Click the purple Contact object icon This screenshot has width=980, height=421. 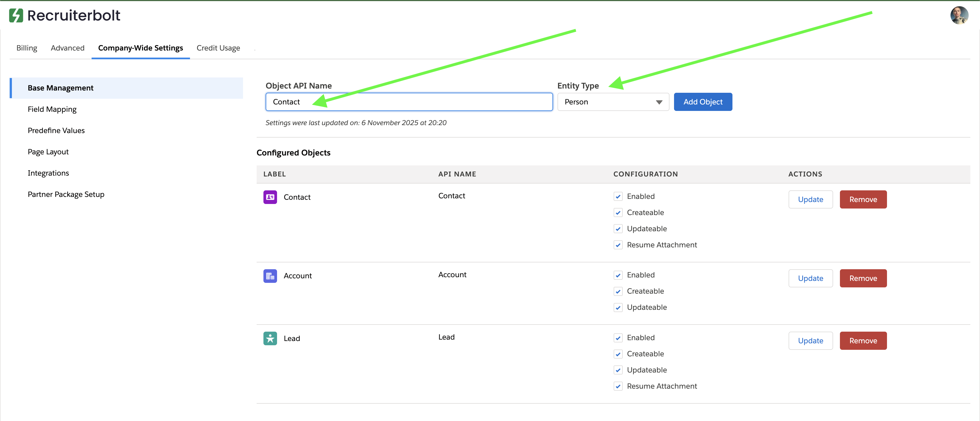pyautogui.click(x=270, y=197)
